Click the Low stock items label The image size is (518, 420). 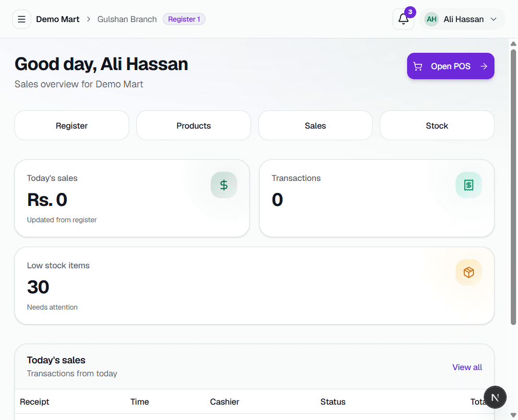point(58,265)
